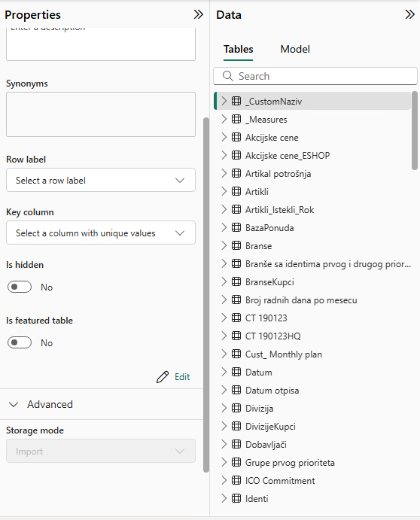Toggle the Is featured table switch
Screen dimensions: 420x520
pos(20,342)
